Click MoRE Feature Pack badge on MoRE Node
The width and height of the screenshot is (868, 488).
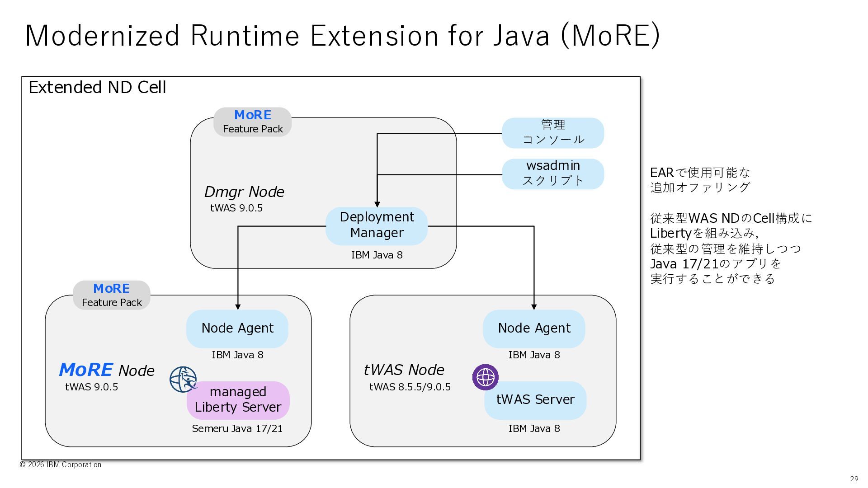point(112,295)
